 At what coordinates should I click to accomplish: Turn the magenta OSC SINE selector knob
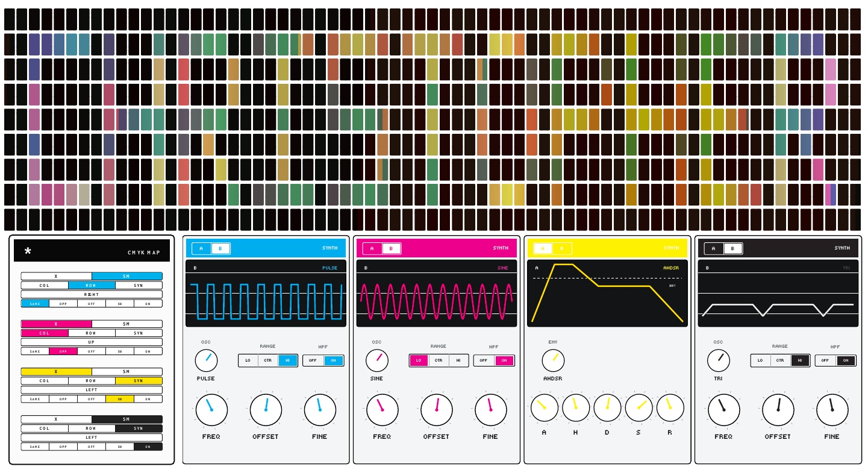point(377,360)
